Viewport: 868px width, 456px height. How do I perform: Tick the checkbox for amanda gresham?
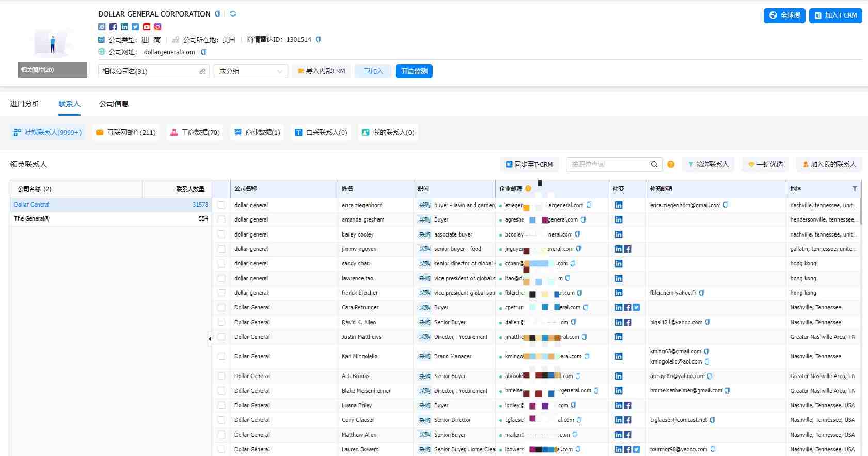222,219
